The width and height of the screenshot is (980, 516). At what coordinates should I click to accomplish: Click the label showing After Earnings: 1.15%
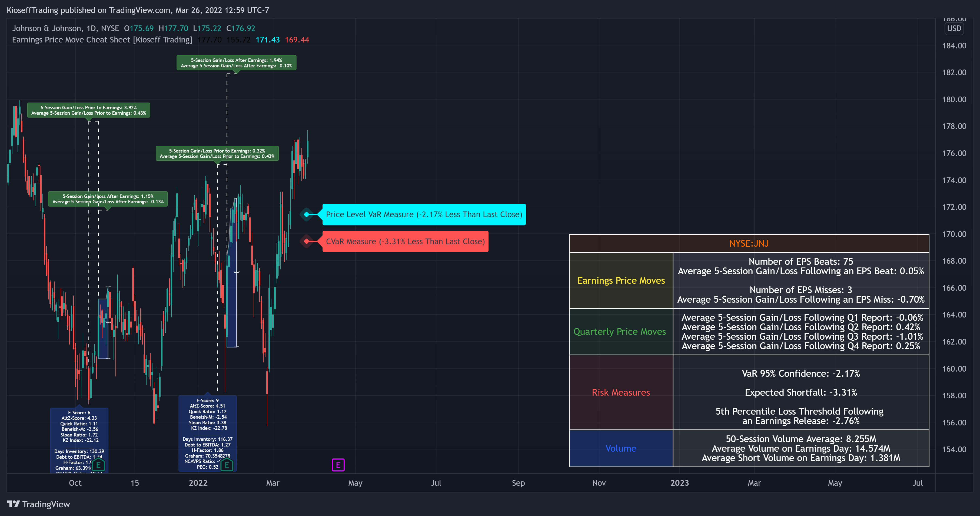108,199
